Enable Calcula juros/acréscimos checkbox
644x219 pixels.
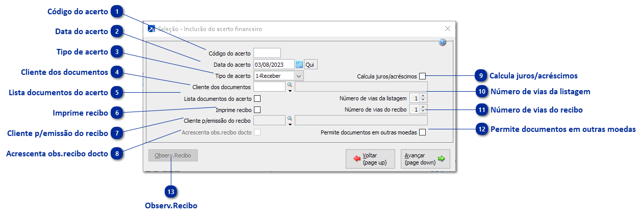(x=422, y=76)
